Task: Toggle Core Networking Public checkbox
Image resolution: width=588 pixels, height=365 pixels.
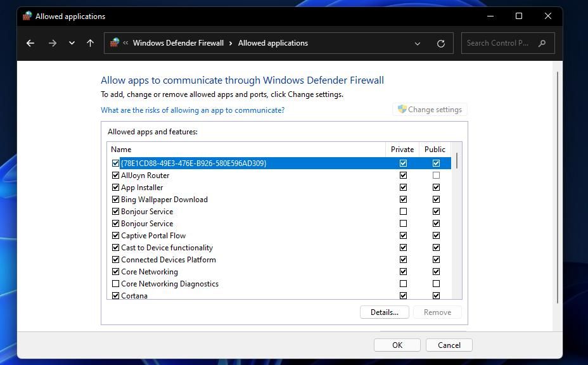Action: point(436,272)
